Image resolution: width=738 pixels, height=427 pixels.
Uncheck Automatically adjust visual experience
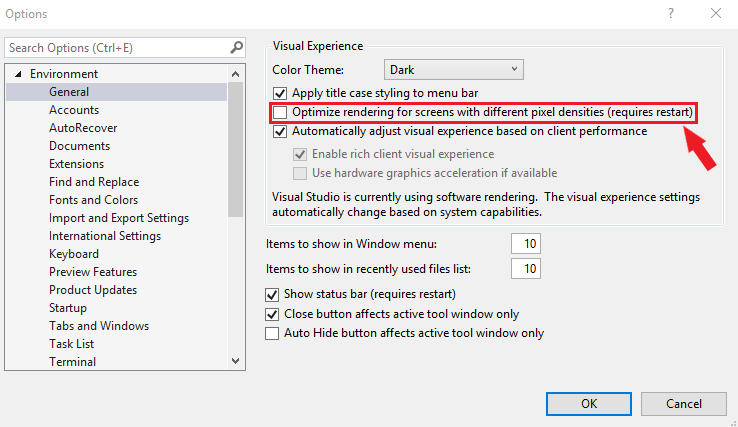pyautogui.click(x=280, y=131)
